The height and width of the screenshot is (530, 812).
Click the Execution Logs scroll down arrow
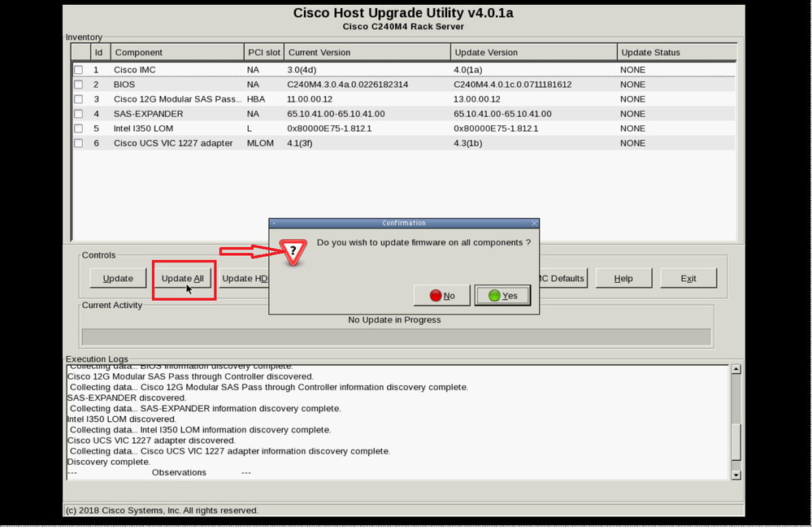[x=736, y=475]
